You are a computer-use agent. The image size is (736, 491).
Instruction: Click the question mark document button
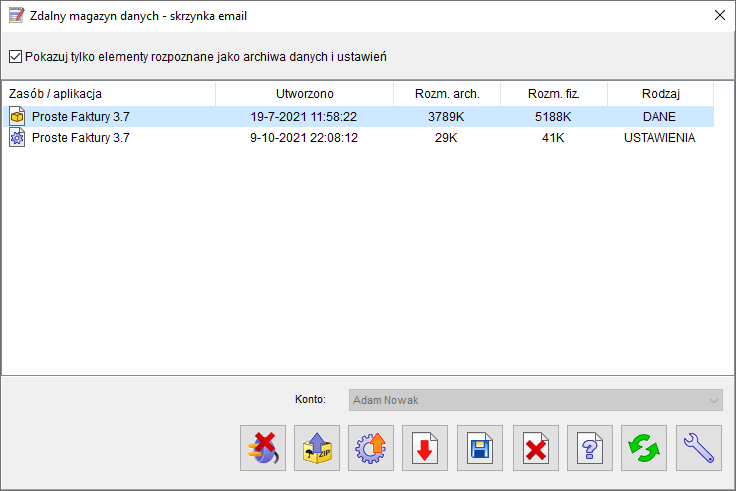pyautogui.click(x=590, y=448)
